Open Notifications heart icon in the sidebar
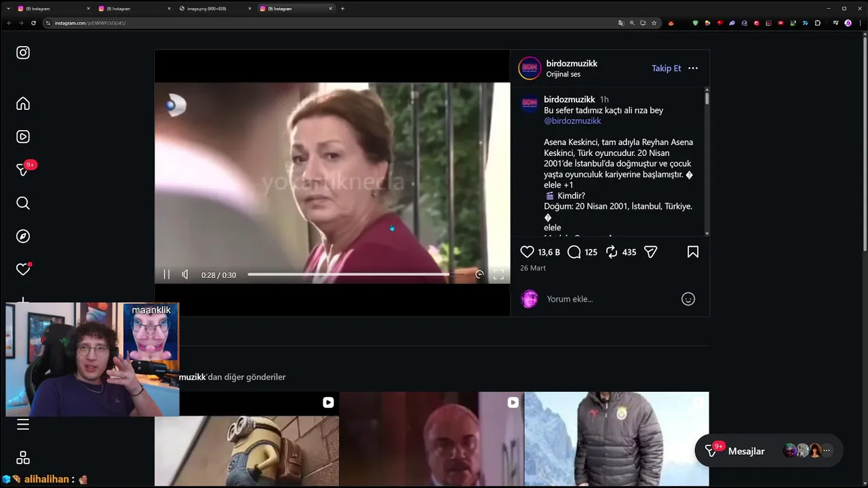Image resolution: width=868 pixels, height=488 pixels. [23, 270]
